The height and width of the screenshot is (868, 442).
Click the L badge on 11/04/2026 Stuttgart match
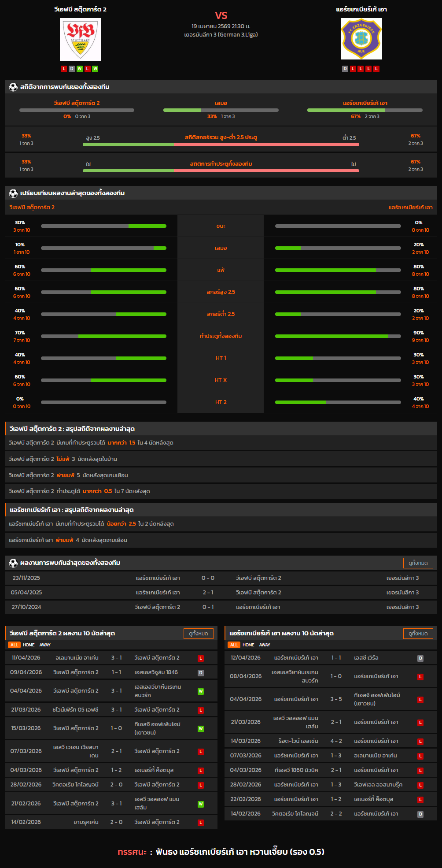click(201, 658)
